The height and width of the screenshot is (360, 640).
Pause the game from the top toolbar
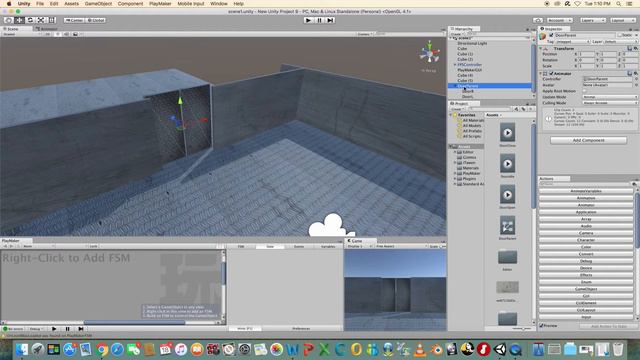click(319, 20)
